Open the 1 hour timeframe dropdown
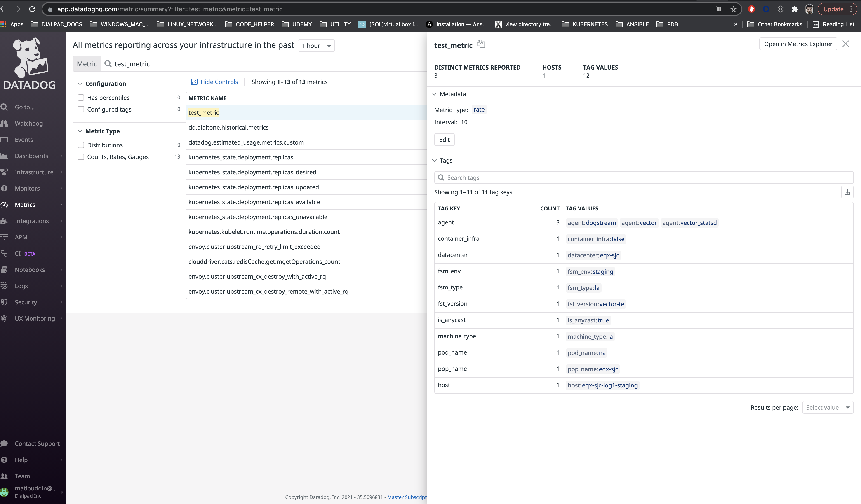Image resolution: width=861 pixels, height=504 pixels. pos(316,46)
